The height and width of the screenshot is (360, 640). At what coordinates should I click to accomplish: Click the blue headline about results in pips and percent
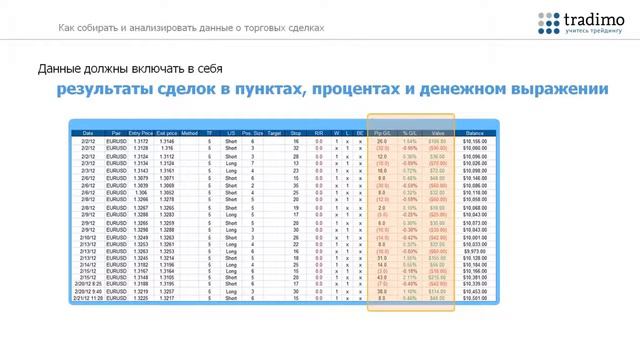tap(332, 89)
